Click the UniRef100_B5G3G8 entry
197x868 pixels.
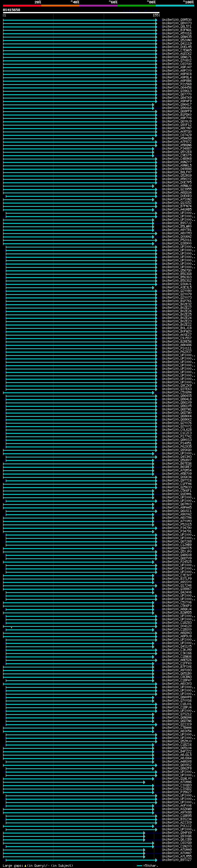176,274
